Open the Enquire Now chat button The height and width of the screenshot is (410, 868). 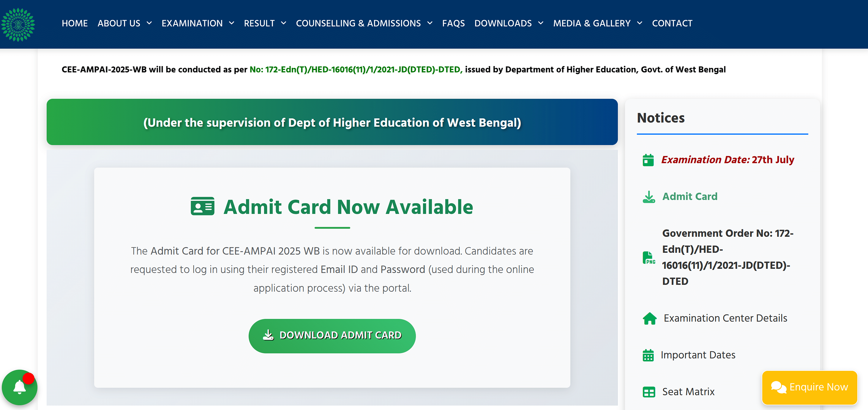click(x=809, y=387)
